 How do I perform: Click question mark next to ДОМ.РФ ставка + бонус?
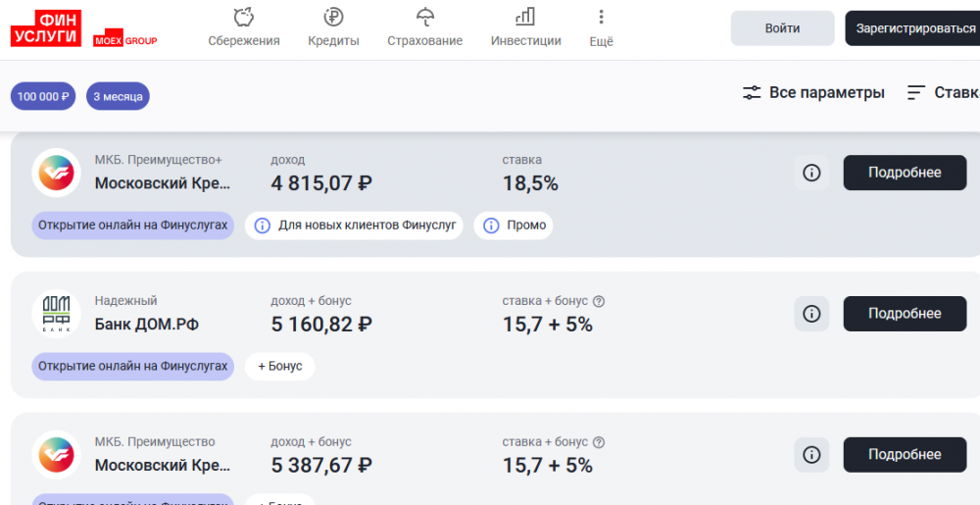click(599, 301)
